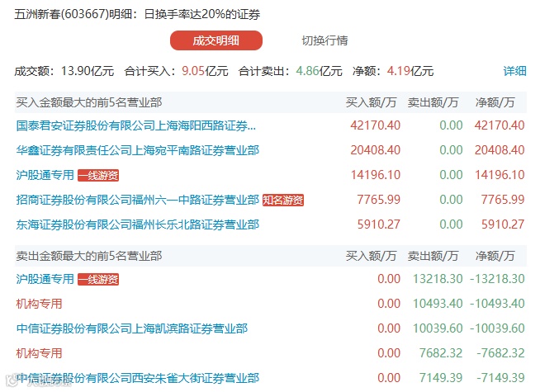540x392 pixels.
Task: Click buy amount 42170.40 in 国泰君安 row
Action: point(376,125)
